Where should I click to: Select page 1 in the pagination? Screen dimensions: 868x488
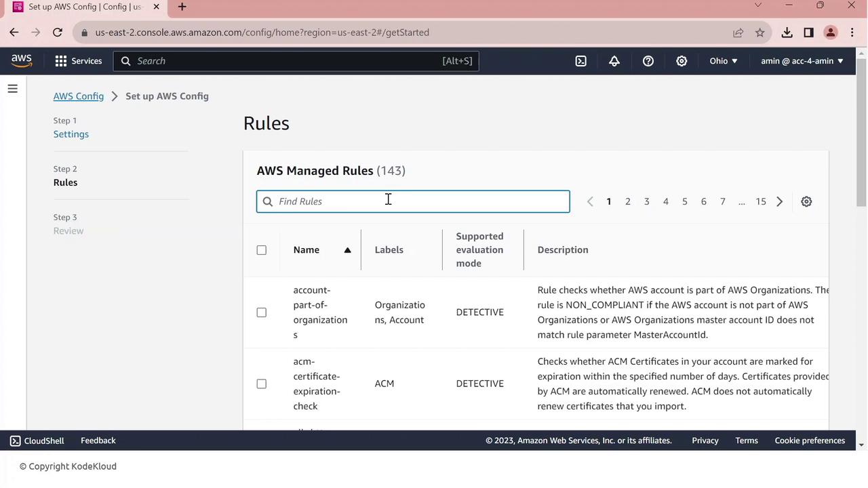[609, 201]
